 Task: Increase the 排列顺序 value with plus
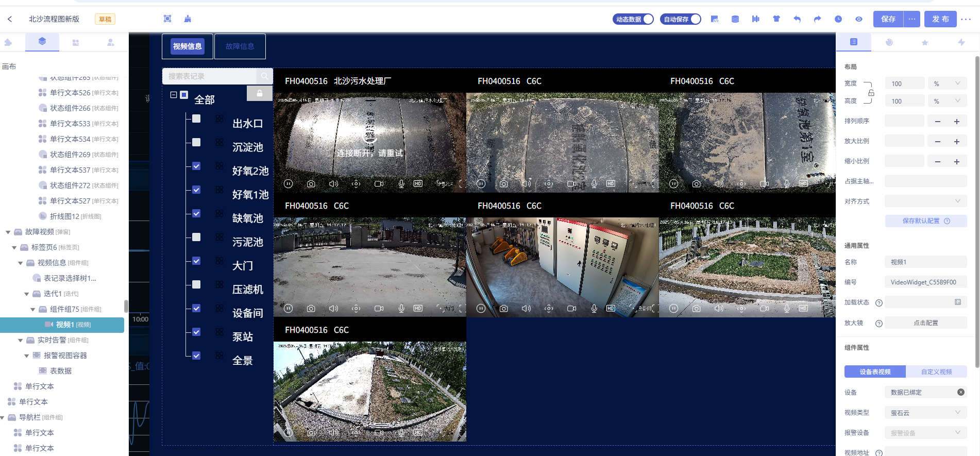click(x=957, y=122)
